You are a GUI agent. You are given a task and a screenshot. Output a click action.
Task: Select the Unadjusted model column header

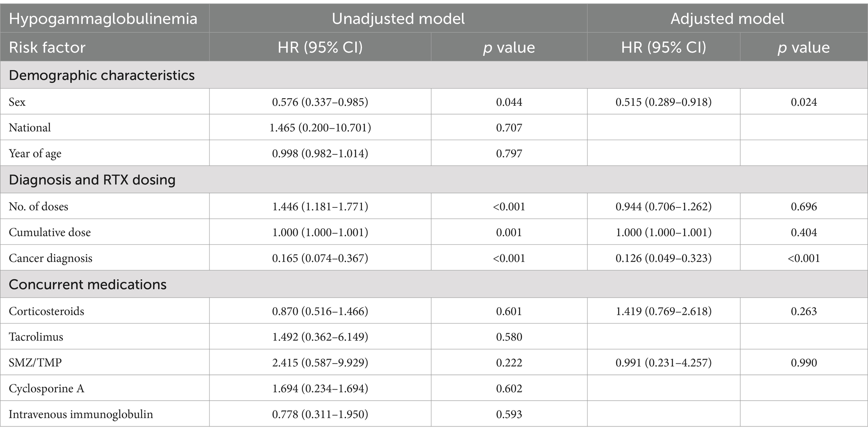[x=398, y=19]
